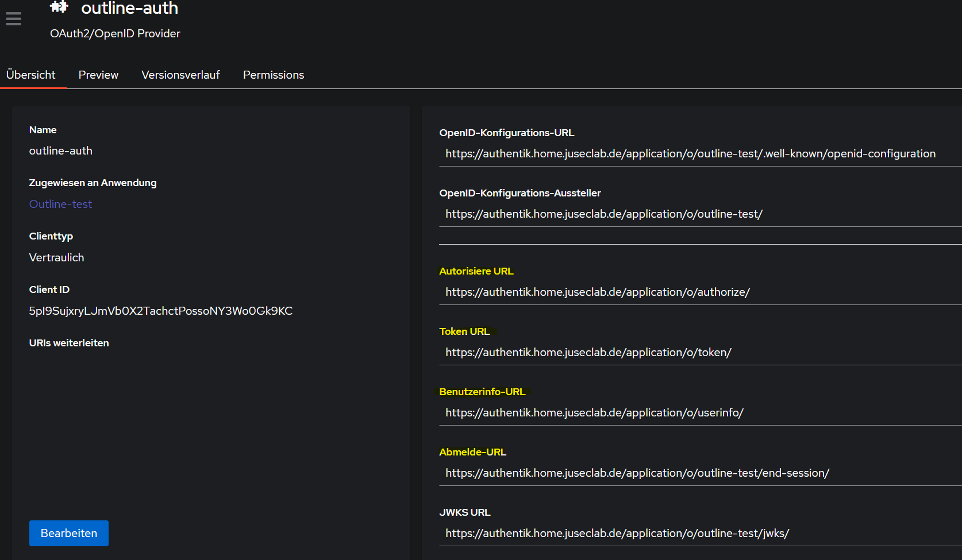
Task: Click the puzzle-piece provider icon
Action: [x=59, y=7]
